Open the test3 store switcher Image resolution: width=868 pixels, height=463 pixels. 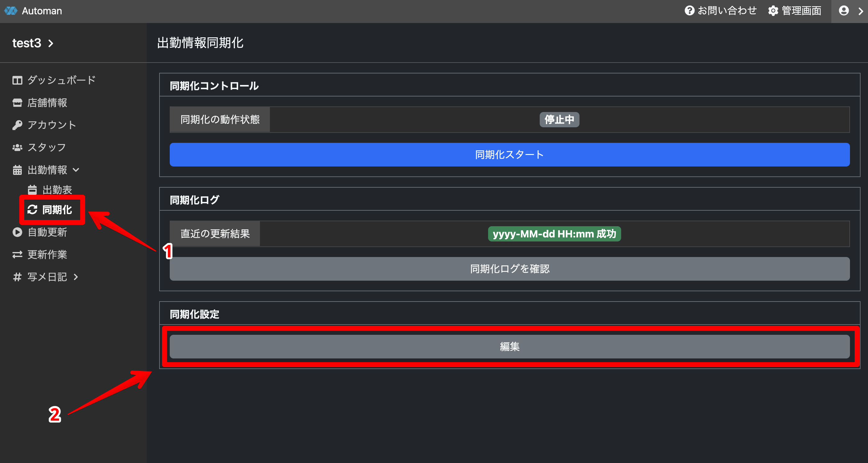click(33, 43)
